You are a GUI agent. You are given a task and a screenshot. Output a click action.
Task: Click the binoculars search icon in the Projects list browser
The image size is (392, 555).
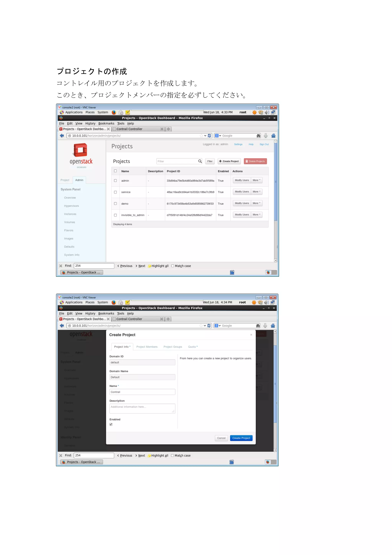point(258,136)
